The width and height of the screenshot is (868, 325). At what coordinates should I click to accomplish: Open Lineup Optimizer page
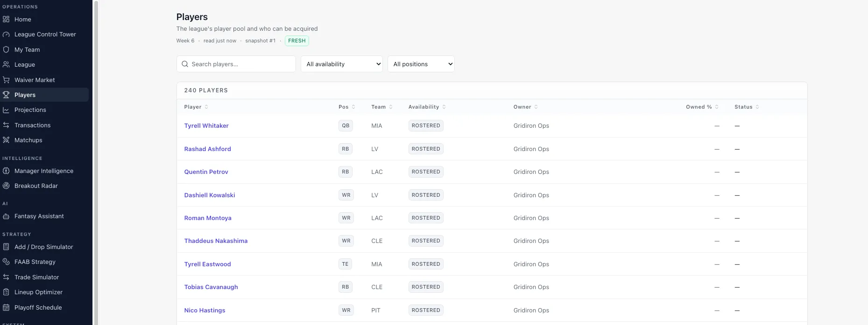pos(44,292)
